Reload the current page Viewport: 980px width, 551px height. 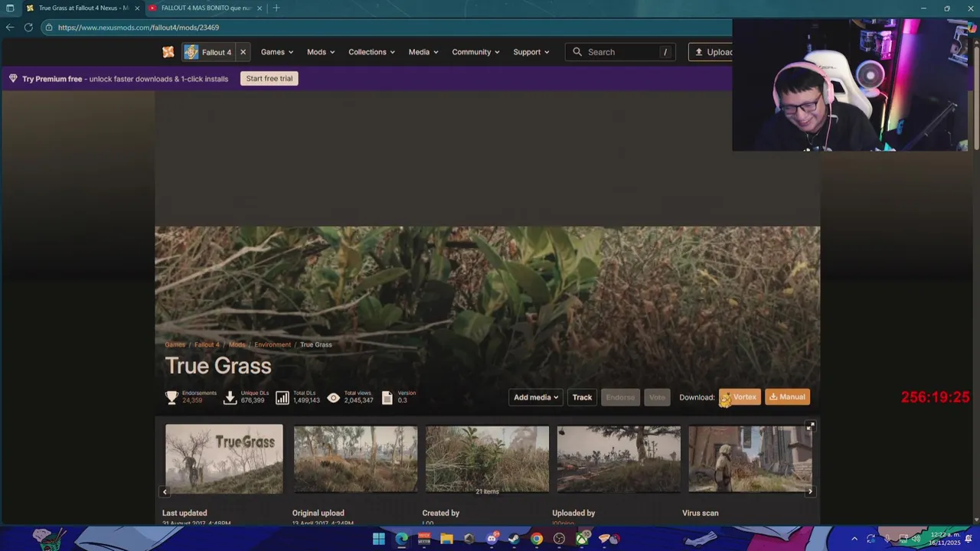coord(28,27)
